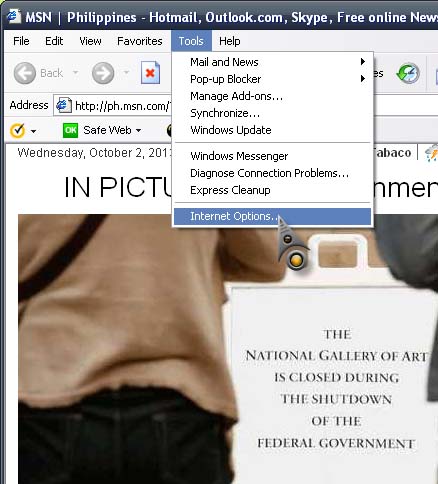438x484 pixels.
Task: Open the Back button history dropdown arrow
Action: 76,72
